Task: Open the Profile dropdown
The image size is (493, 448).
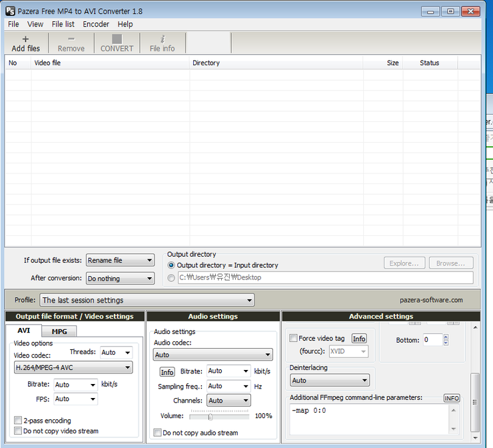Action: [147, 300]
